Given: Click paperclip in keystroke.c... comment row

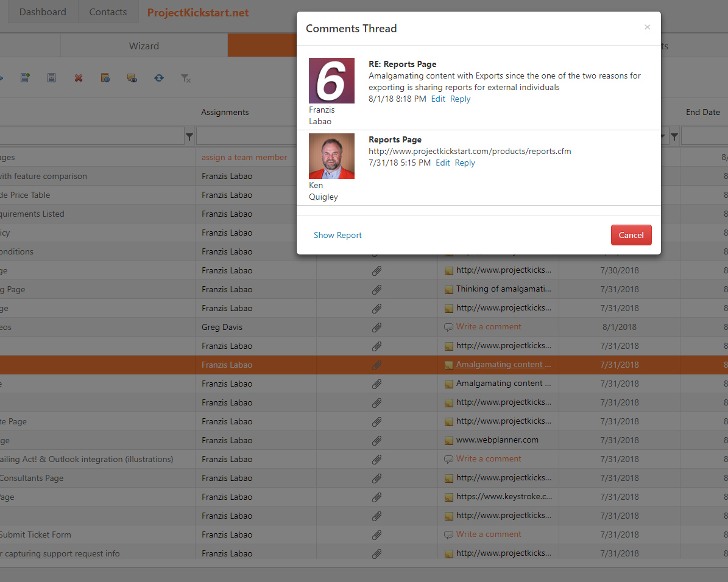Looking at the screenshot, I should coord(377,497).
